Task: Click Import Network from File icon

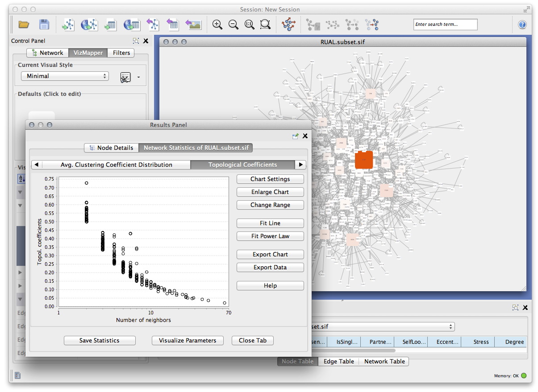Action: (68, 25)
